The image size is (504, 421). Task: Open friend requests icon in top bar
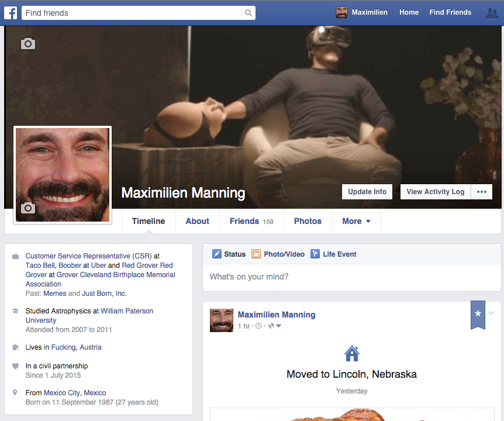(492, 13)
